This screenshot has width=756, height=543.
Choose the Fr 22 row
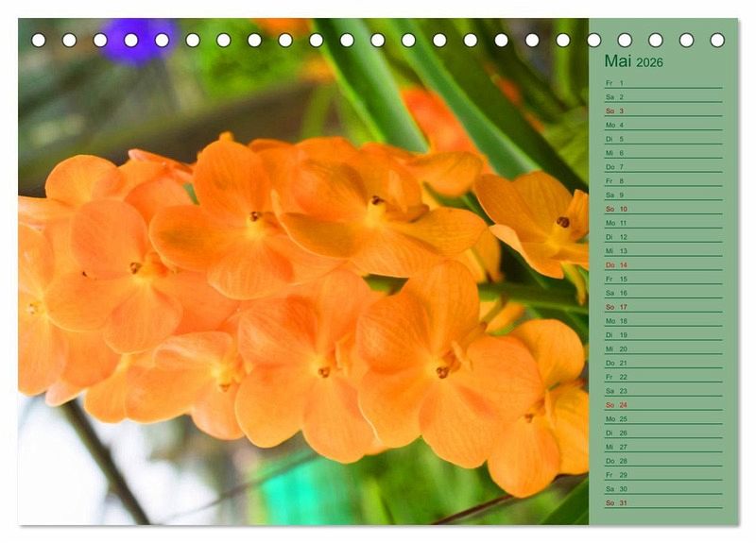pyautogui.click(x=661, y=377)
